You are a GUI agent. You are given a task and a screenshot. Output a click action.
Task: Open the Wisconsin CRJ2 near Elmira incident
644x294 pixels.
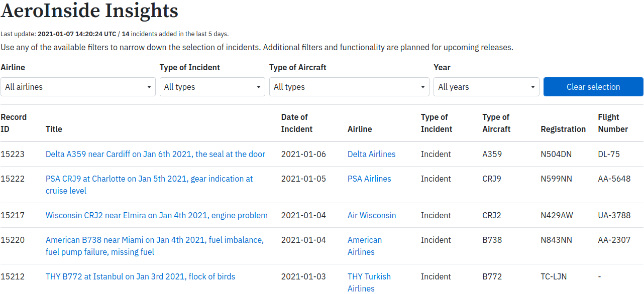(157, 215)
